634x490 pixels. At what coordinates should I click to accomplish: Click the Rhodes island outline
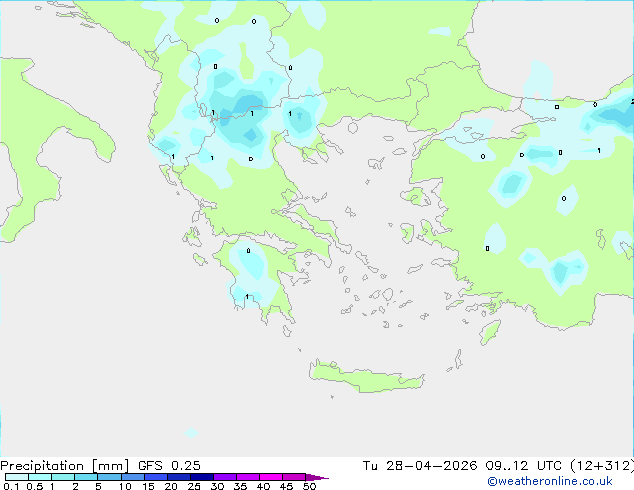[x=490, y=332]
